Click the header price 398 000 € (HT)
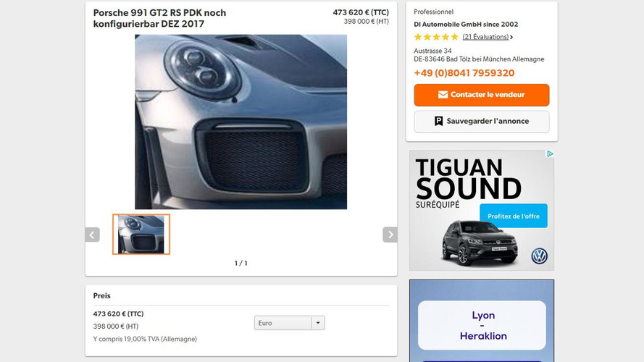The image size is (644, 362). tap(366, 21)
